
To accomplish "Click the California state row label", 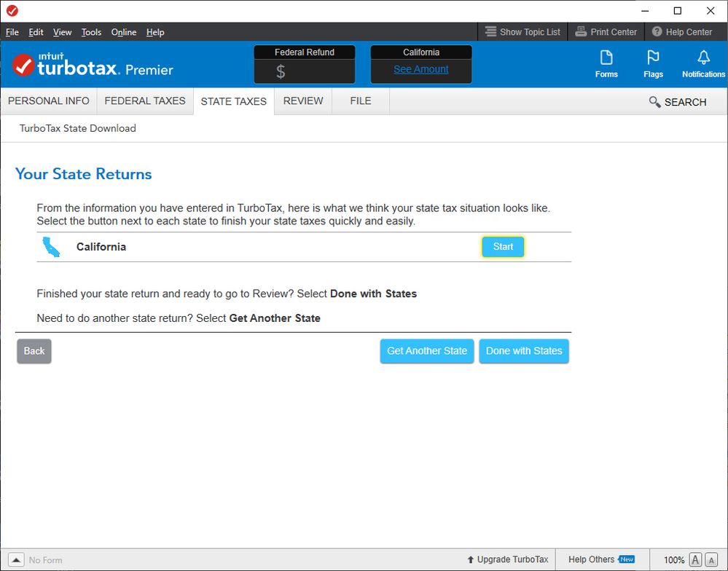I will coord(101,247).
